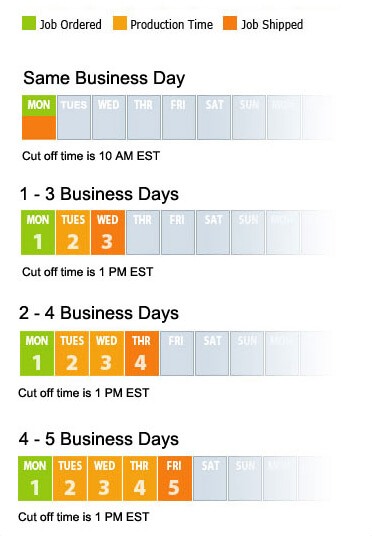Click the 2 - 4 Business Days heading
Viewport: 372px width, 537px height.
tap(99, 313)
